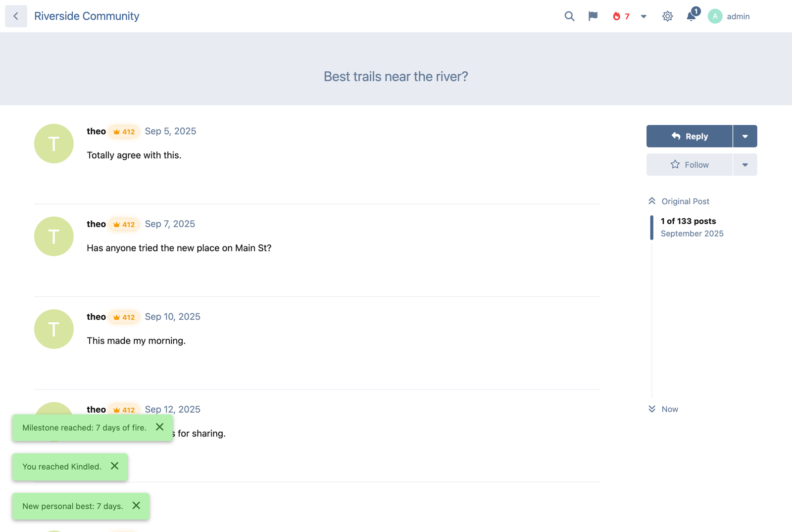792x532 pixels.
Task: Expand the Follow options dropdown arrow
Action: (745, 165)
